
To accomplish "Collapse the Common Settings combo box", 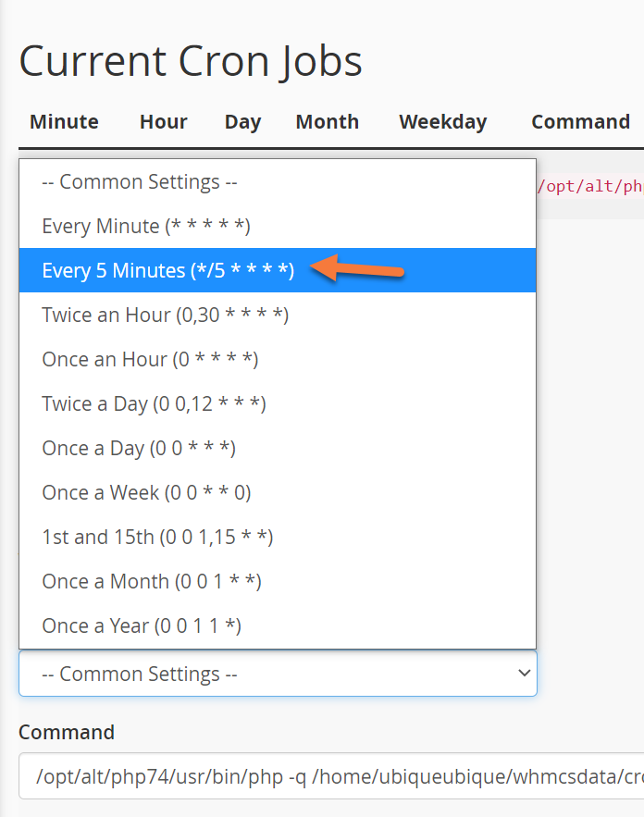I will [278, 674].
